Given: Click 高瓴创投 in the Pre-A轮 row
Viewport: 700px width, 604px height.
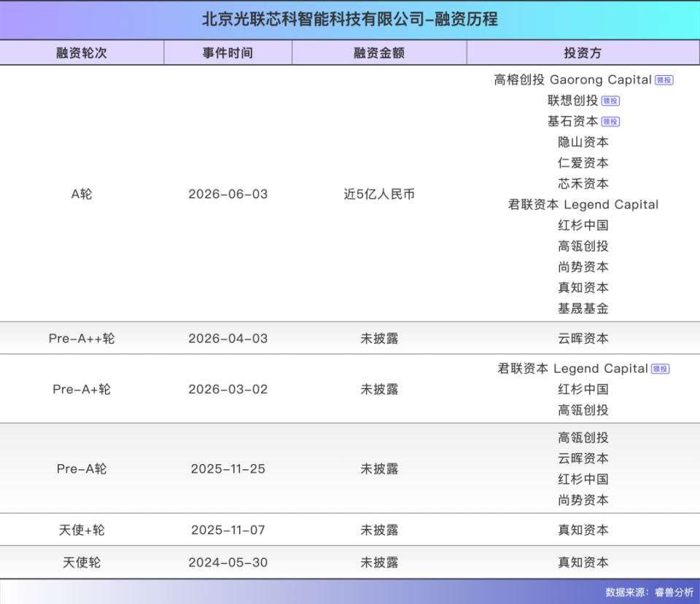Looking at the screenshot, I should point(583,438).
